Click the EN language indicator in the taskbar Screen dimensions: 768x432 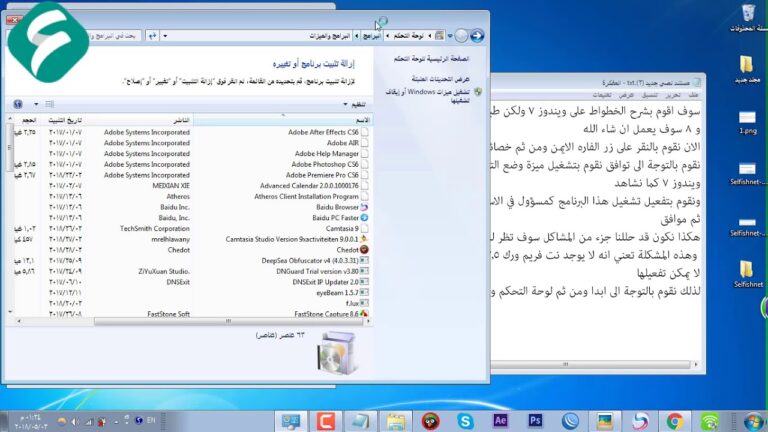coord(151,420)
